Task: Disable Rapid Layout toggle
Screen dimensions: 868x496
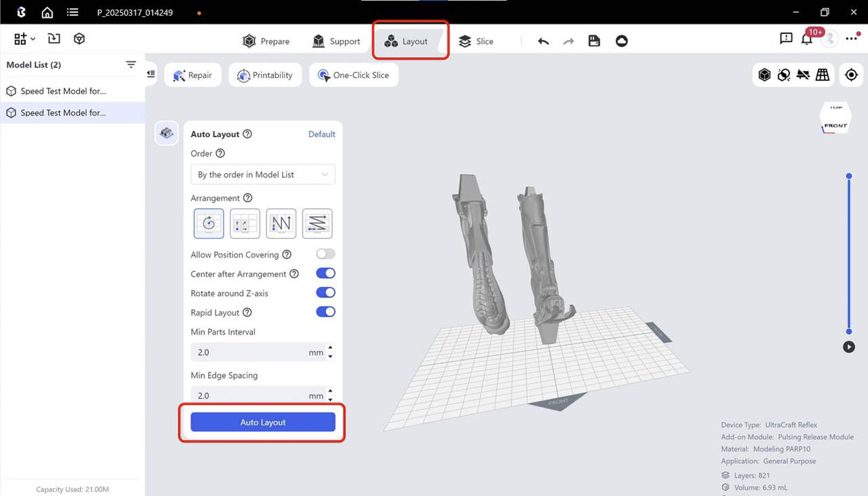Action: 325,312
